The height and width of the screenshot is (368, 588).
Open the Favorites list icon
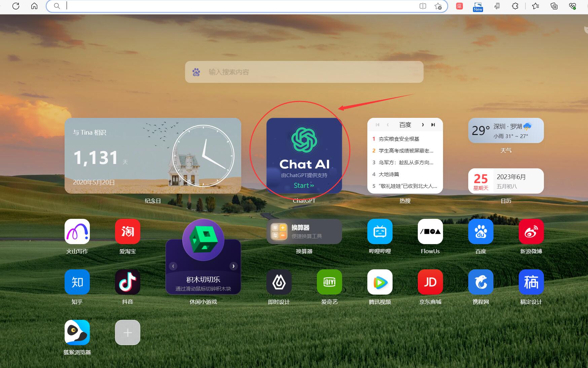[536, 6]
